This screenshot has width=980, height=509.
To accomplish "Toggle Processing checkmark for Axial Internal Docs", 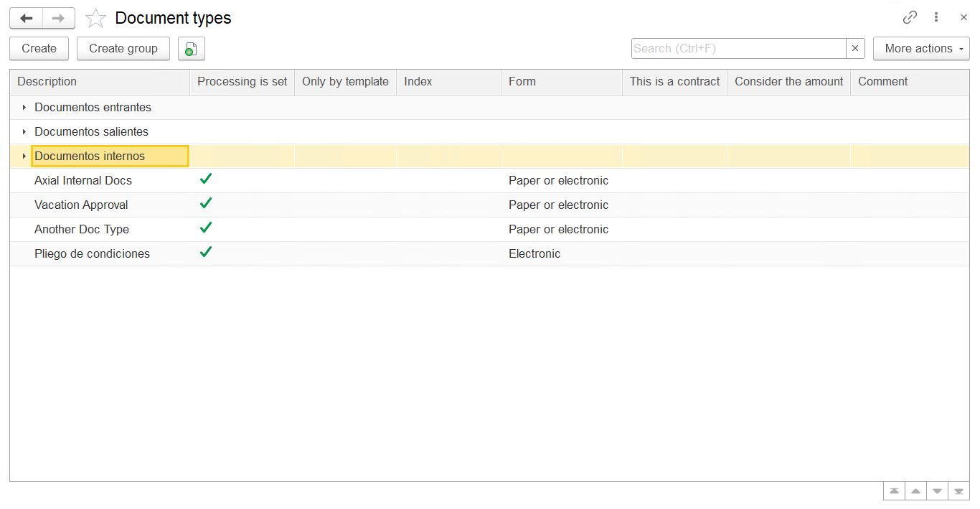I will [206, 179].
